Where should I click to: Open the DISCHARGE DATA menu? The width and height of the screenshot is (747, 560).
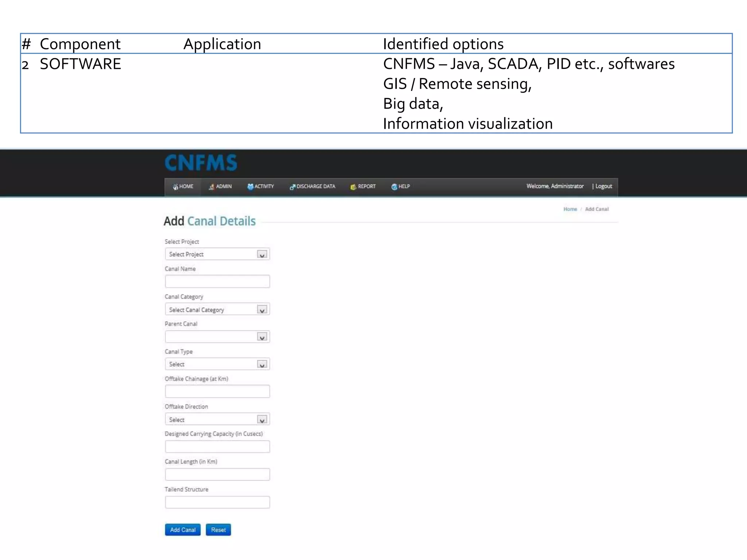[312, 186]
